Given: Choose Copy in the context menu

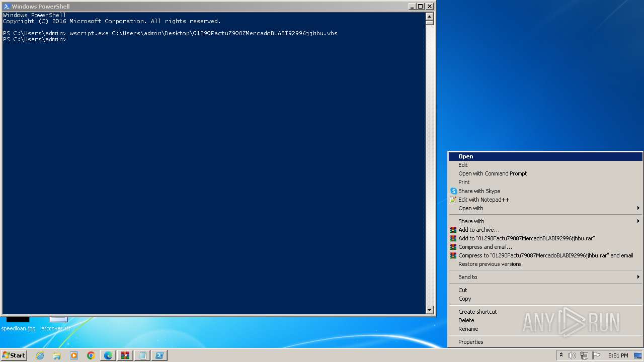Looking at the screenshot, I should point(545,299).
